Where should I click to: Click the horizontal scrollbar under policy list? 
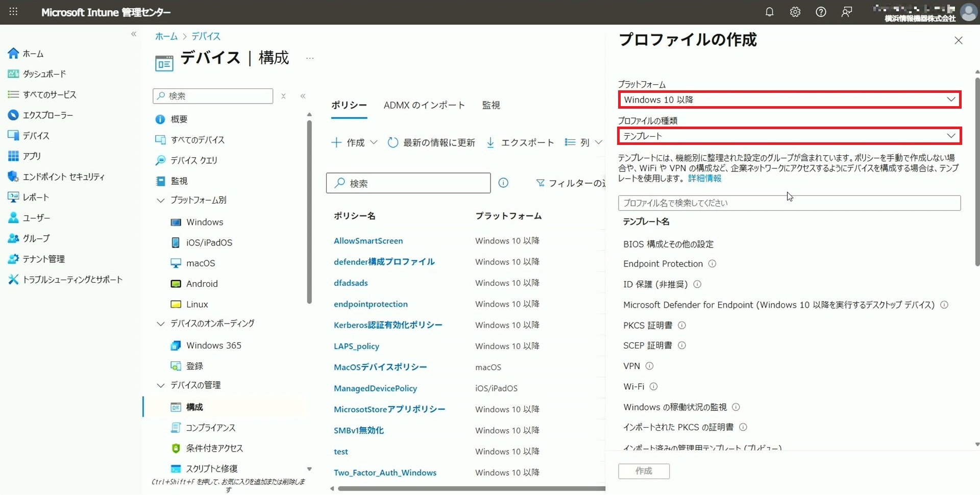470,488
